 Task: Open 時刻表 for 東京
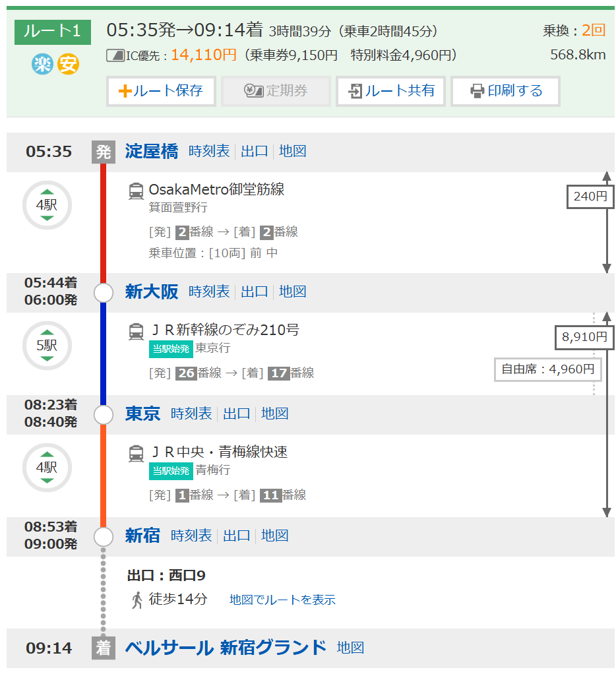(x=191, y=414)
